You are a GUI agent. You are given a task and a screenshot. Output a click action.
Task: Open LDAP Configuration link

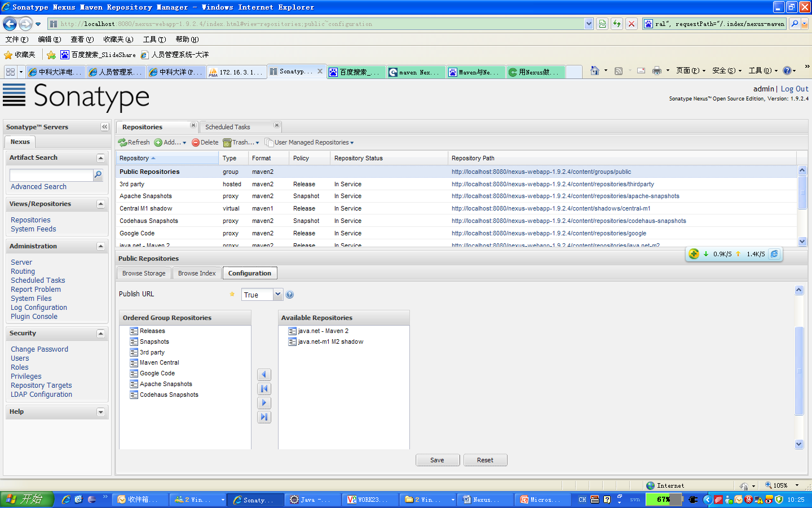click(41, 394)
